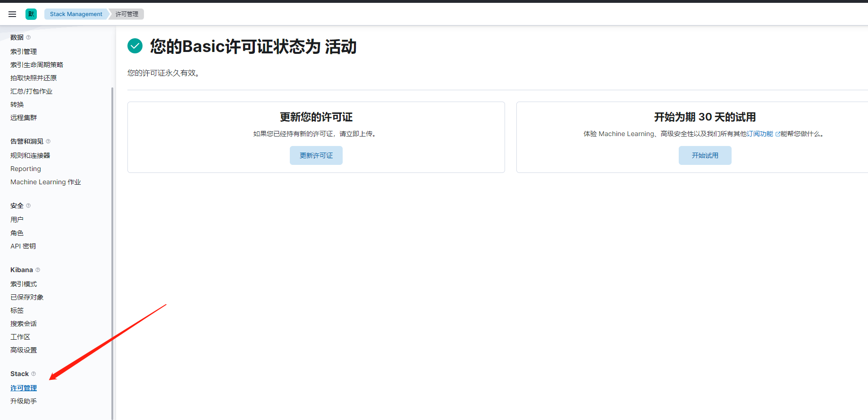
Task: Open 标签 under Kibana
Action: pyautogui.click(x=17, y=310)
